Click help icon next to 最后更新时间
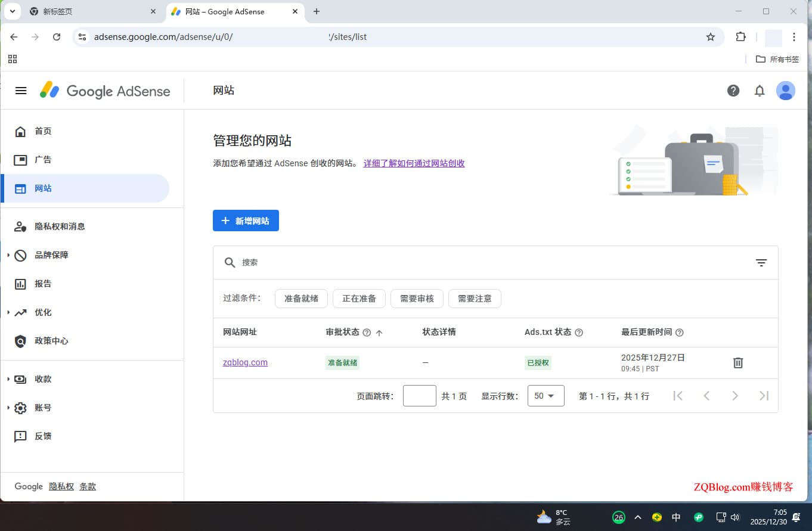Viewport: 812px width, 531px height. (679, 333)
